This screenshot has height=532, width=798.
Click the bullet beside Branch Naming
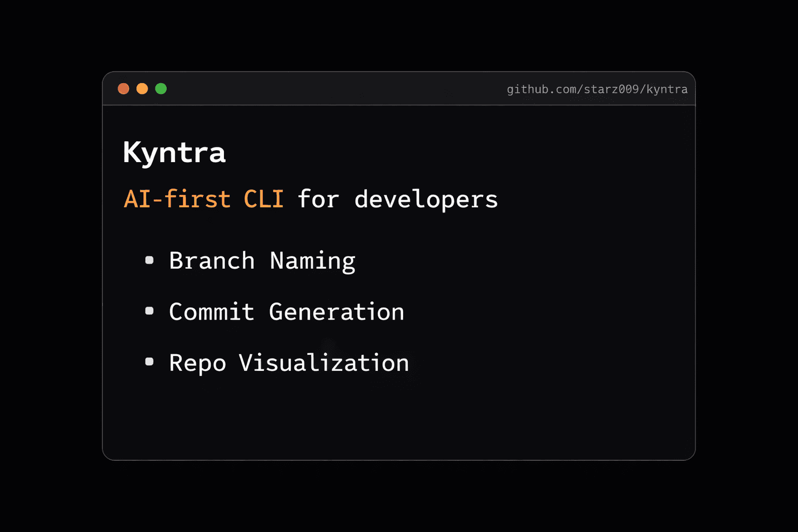[x=150, y=260]
